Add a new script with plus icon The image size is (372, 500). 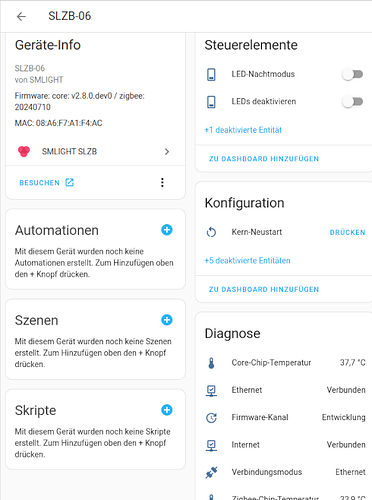click(x=167, y=410)
